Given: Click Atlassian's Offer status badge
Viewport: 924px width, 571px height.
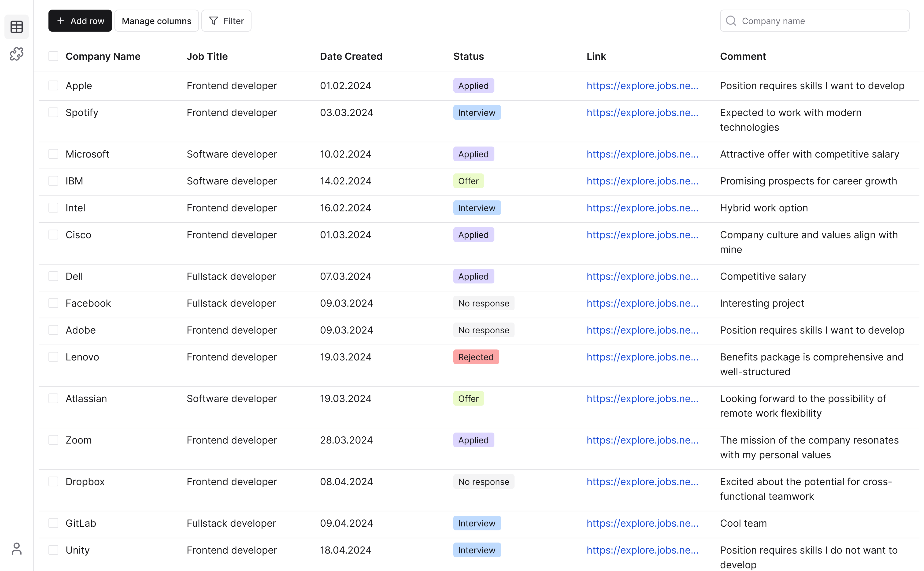Looking at the screenshot, I should click(469, 398).
